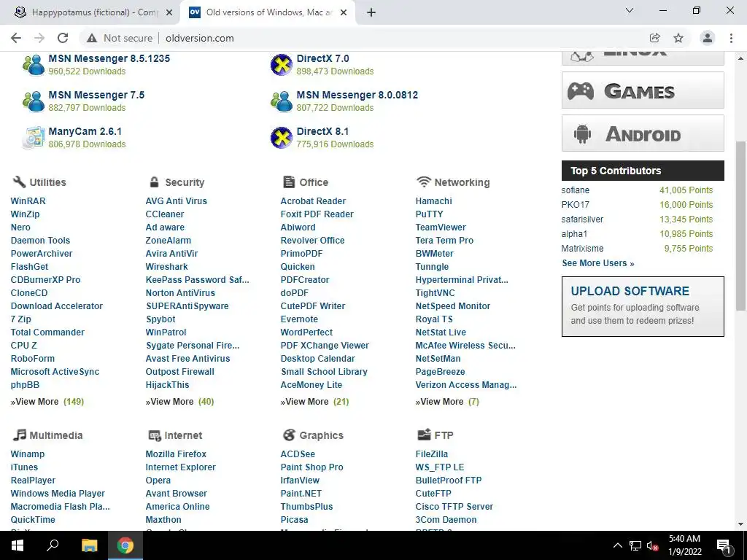
Task: Show hidden tray icons chevron
Action: point(617,545)
